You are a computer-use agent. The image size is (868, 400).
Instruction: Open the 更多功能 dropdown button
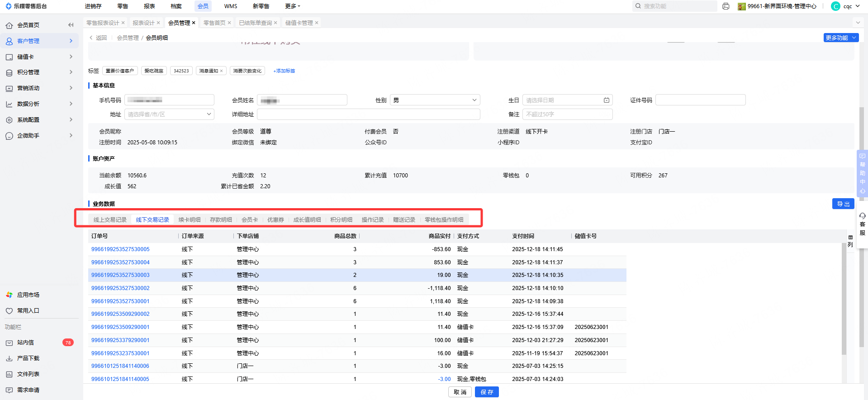[x=840, y=38]
